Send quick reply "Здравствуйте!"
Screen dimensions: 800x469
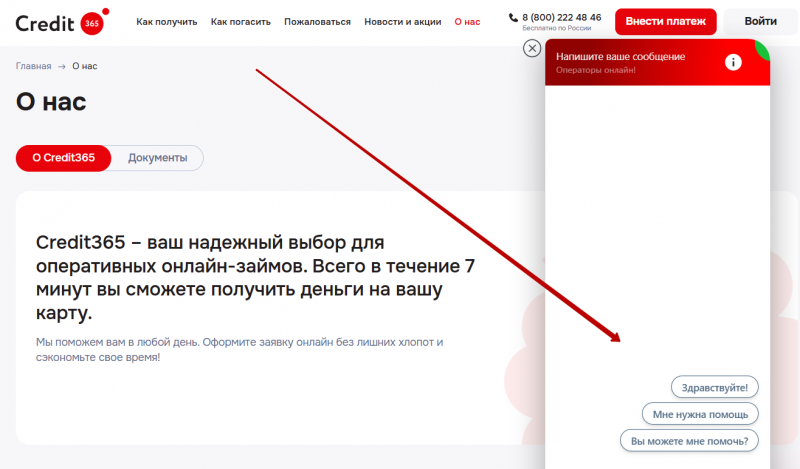[x=715, y=387]
